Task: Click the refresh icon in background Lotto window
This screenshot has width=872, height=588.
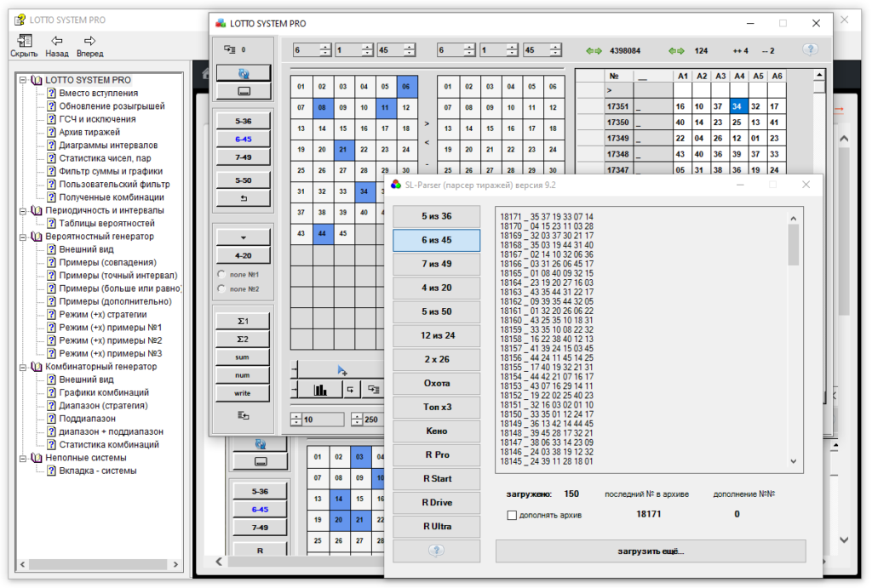Action: [260, 443]
